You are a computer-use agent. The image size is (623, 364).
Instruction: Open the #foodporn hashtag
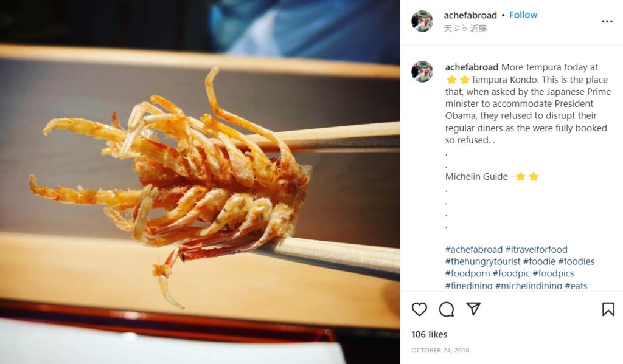pos(467,273)
